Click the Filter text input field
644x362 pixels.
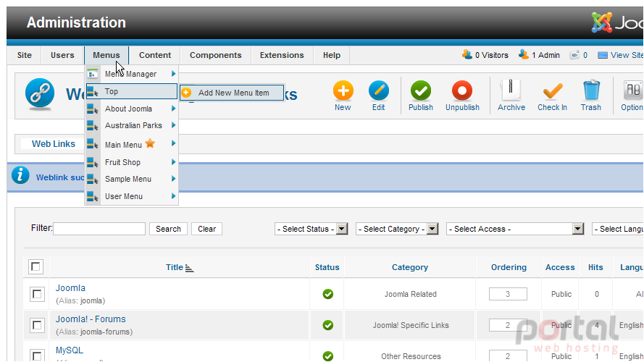pyautogui.click(x=99, y=229)
